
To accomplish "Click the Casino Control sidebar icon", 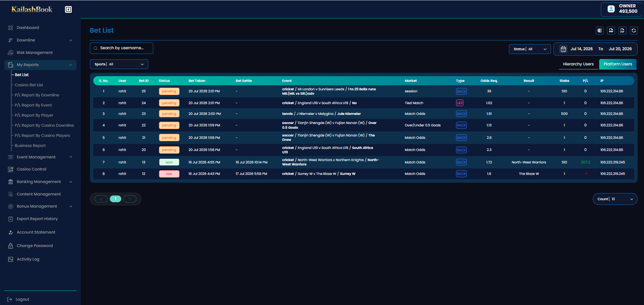I will pos(10,169).
